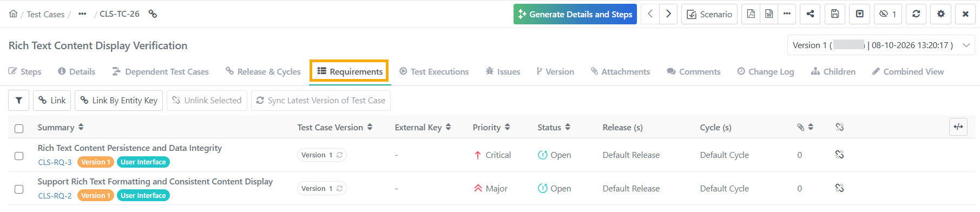This screenshot has height=212, width=980.
Task: Export test case as Word document
Action: pos(769,14)
